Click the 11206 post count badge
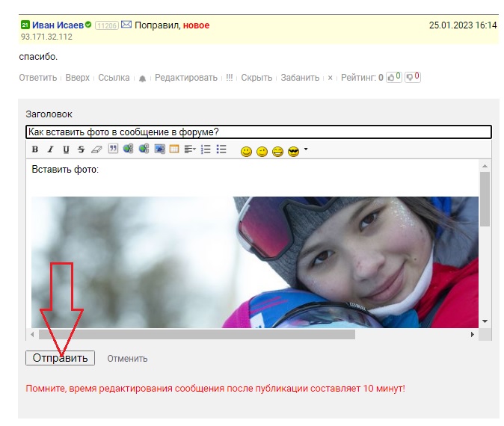 click(x=107, y=25)
